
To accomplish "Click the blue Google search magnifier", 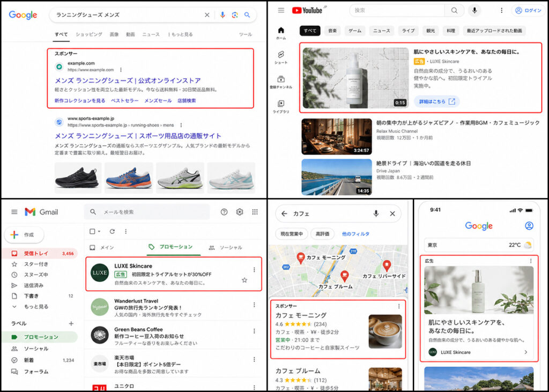I will [x=247, y=14].
